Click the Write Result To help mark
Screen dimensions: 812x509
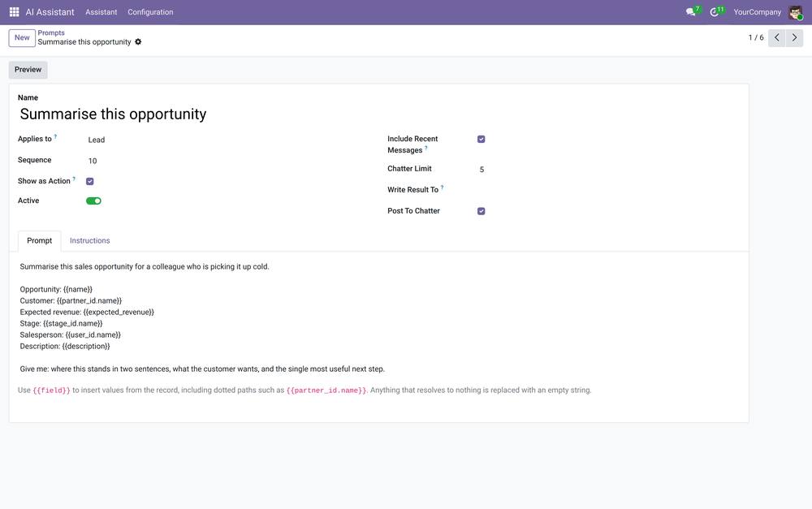click(442, 188)
